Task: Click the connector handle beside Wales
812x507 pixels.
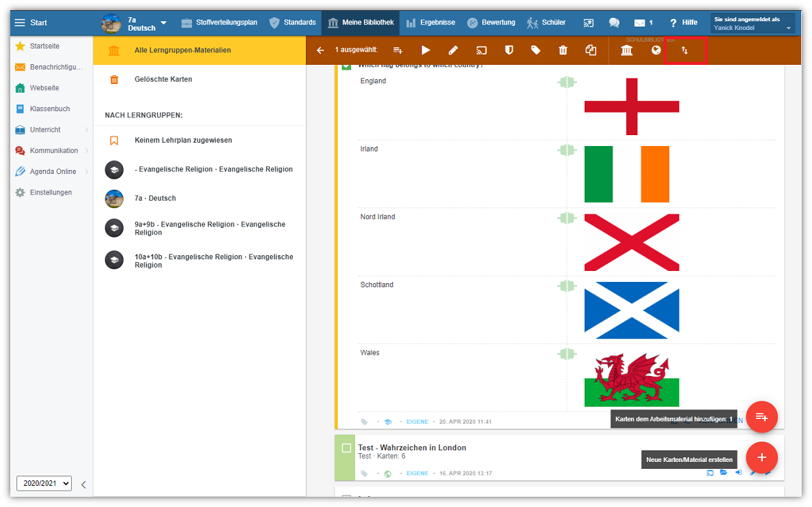Action: pos(567,354)
